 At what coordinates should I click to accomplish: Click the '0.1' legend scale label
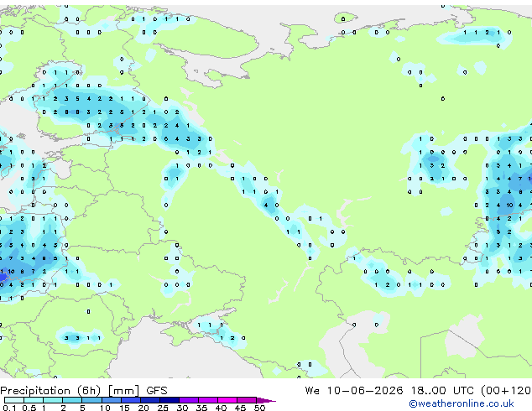(9, 408)
